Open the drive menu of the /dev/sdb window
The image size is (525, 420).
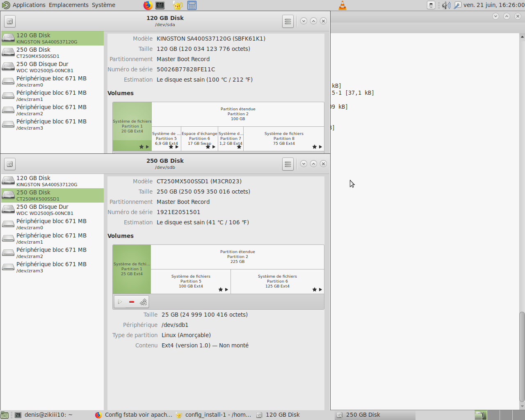coord(288,164)
